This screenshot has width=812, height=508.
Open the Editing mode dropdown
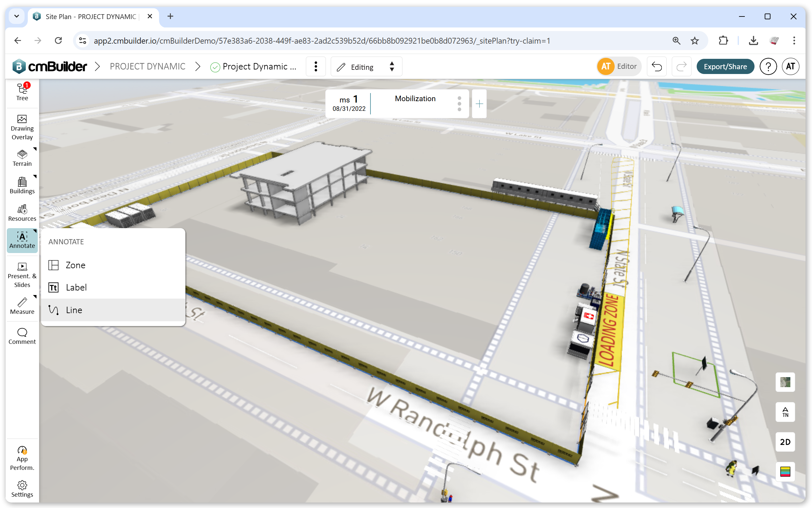[x=366, y=67]
